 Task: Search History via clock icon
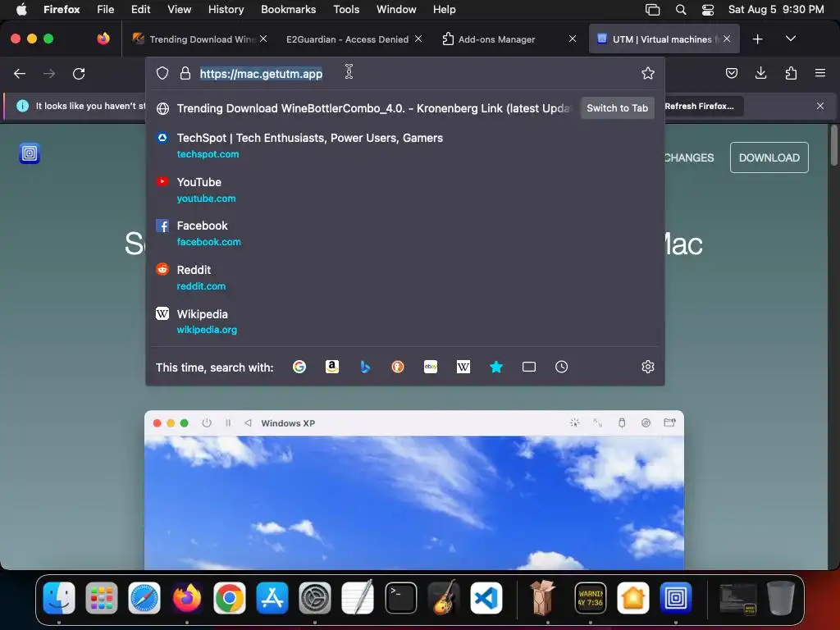561,367
